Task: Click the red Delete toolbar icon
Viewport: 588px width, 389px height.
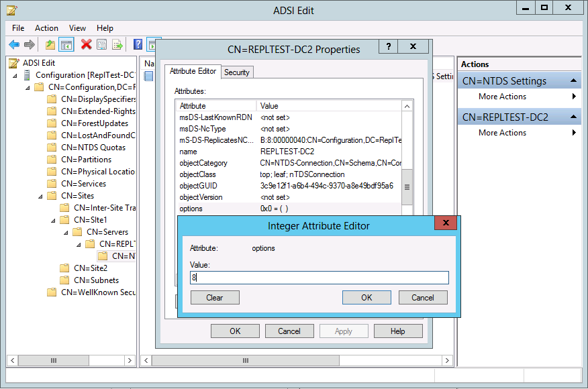Action: click(x=86, y=44)
